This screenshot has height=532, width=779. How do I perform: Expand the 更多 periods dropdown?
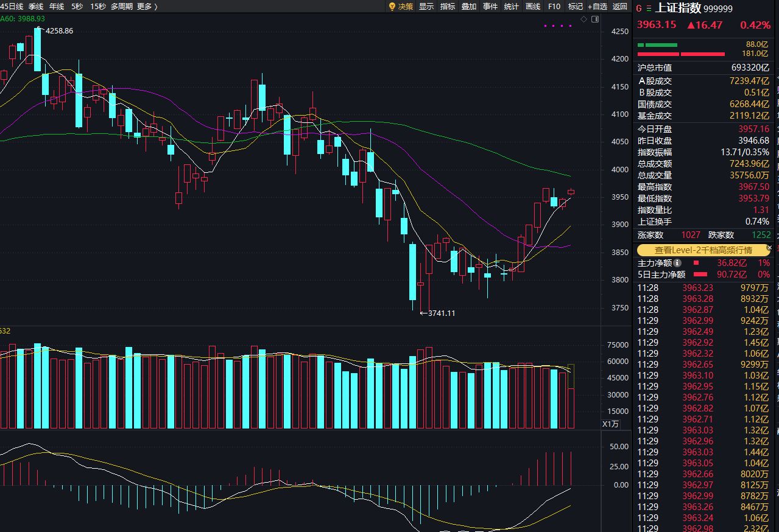point(147,6)
